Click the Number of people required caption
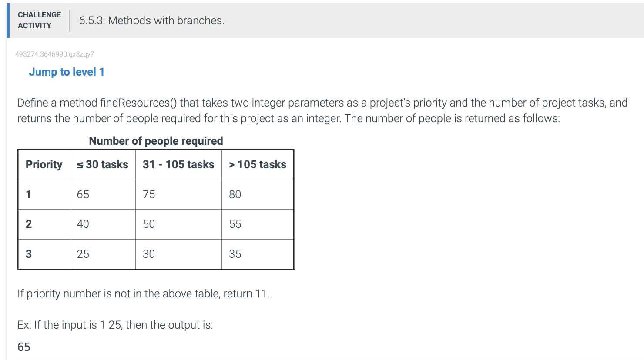The height and width of the screenshot is (360, 644). point(156,141)
